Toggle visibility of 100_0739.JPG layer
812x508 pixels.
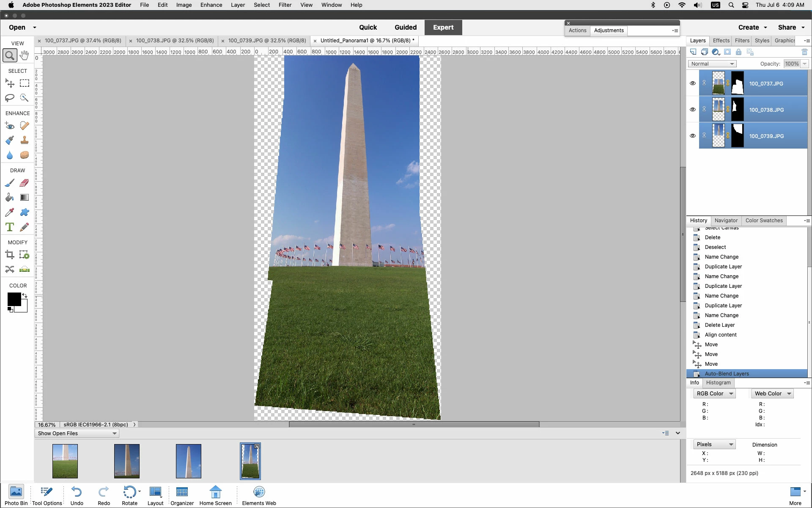(693, 136)
